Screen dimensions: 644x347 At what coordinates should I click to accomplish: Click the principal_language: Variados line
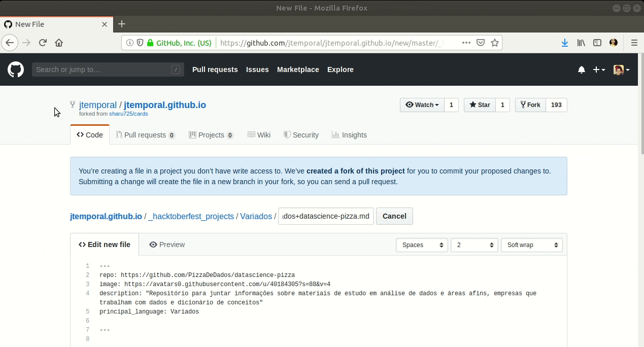click(x=149, y=311)
